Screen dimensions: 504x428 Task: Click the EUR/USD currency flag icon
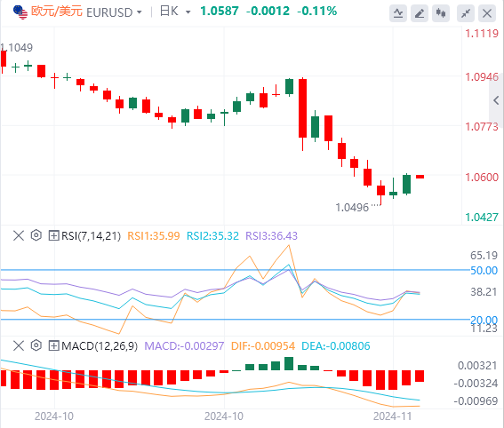click(x=20, y=12)
